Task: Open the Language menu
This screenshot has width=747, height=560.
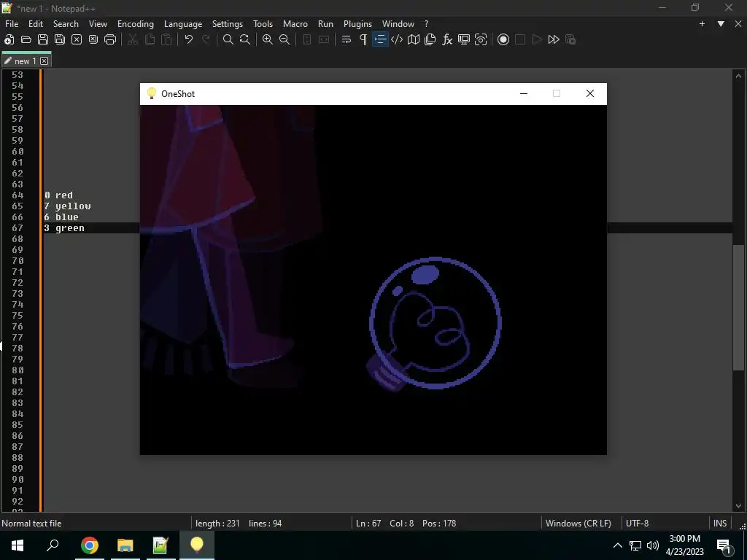Action: tap(183, 24)
